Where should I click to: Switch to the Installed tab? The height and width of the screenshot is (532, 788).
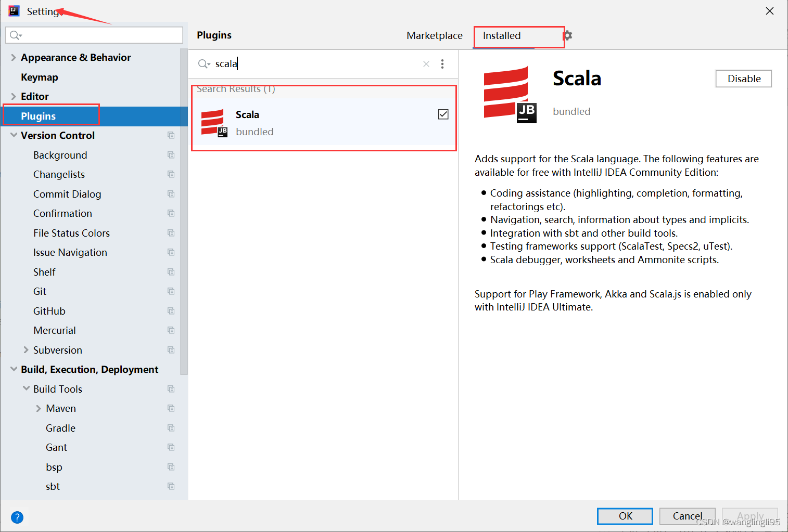pos(502,35)
